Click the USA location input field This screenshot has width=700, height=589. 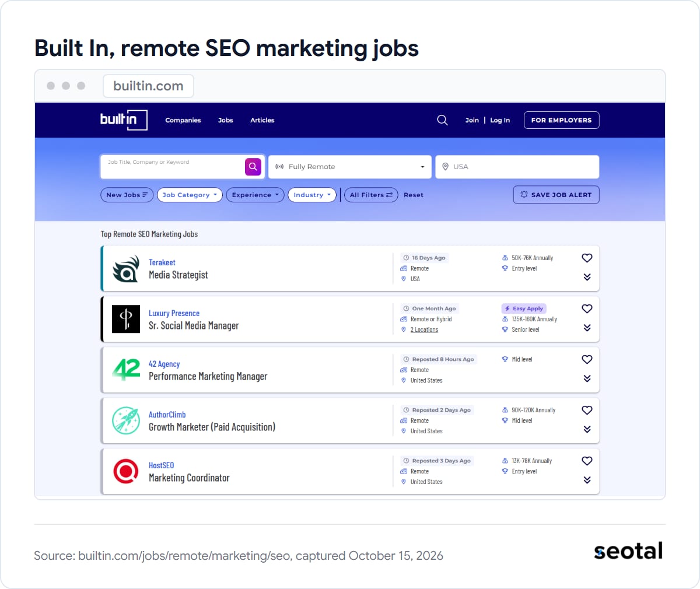[x=517, y=167]
